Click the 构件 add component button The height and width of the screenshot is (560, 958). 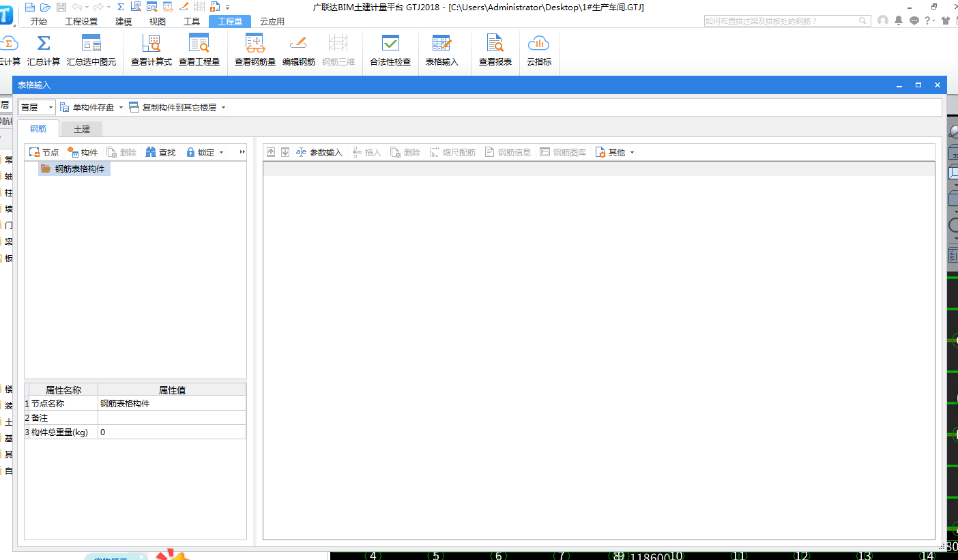pos(83,152)
